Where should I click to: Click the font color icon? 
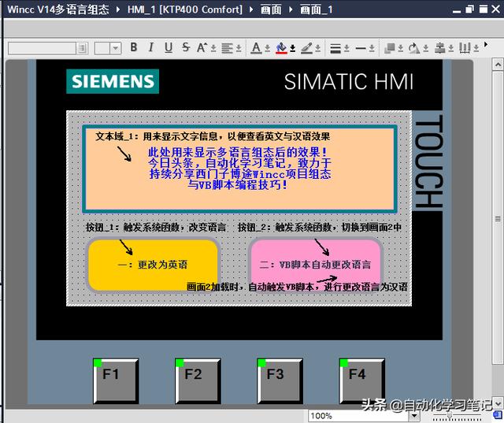click(256, 48)
